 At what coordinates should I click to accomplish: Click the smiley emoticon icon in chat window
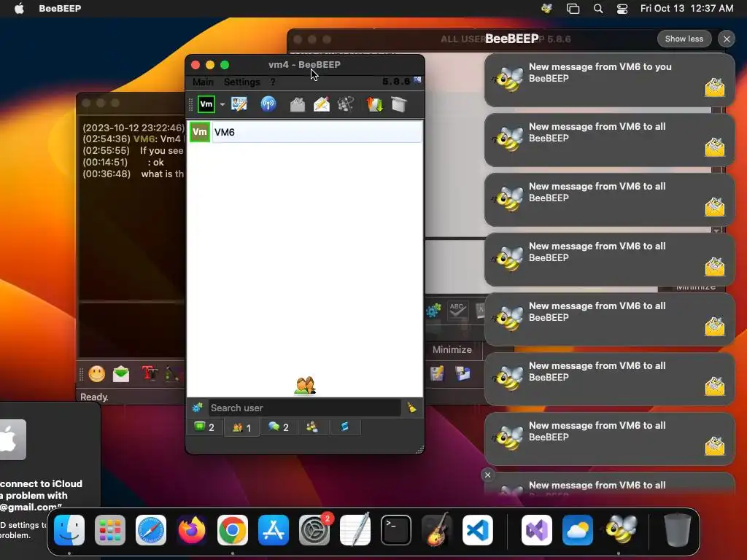(x=97, y=374)
